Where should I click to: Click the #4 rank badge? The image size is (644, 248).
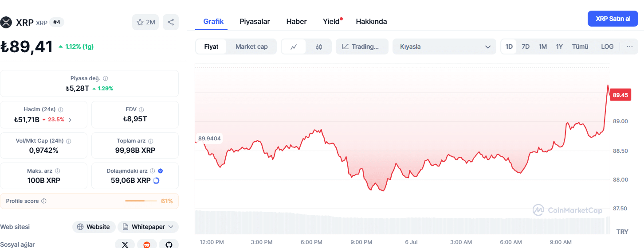[57, 22]
